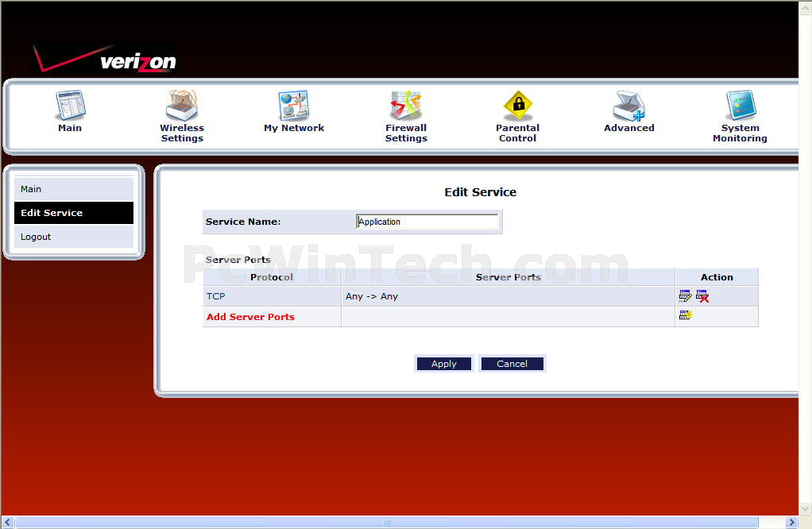Focus the Service Name text field
Viewport: 812px width, 529px height.
pos(427,222)
